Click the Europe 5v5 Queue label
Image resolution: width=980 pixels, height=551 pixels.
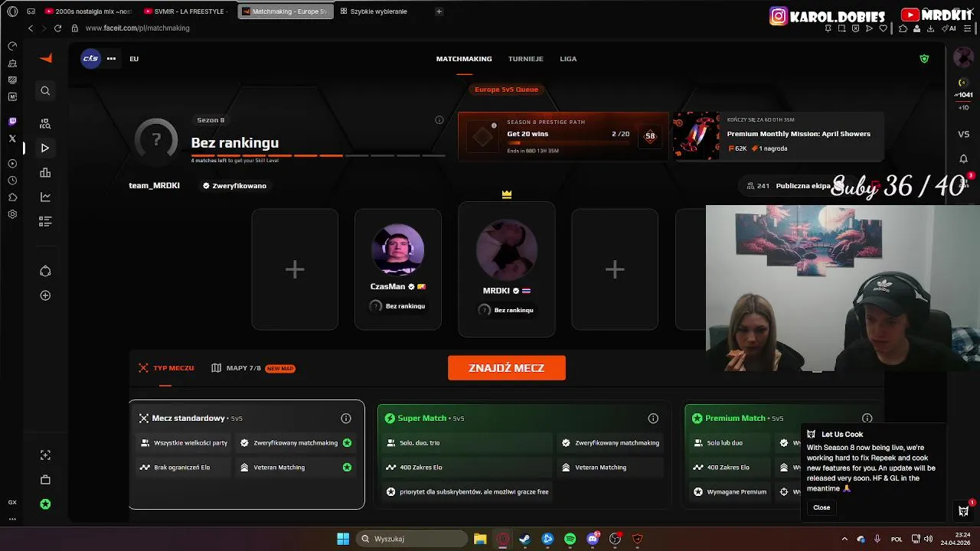point(506,90)
